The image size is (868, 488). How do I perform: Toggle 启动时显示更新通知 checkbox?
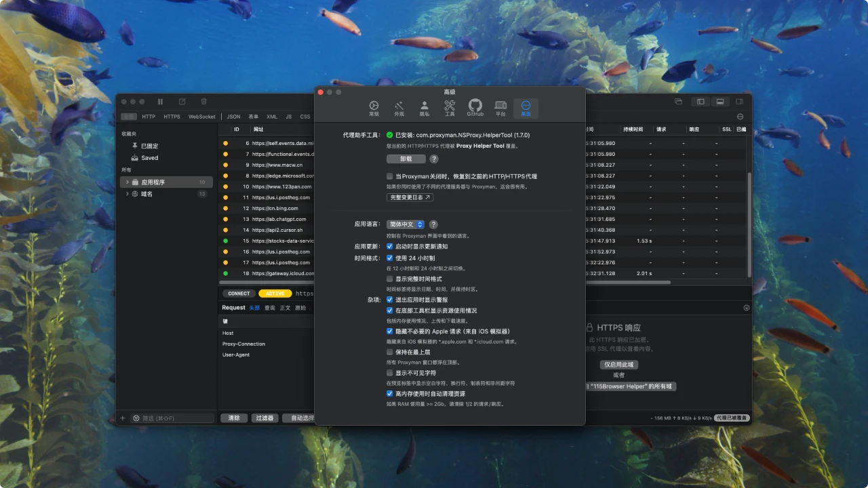tap(390, 247)
